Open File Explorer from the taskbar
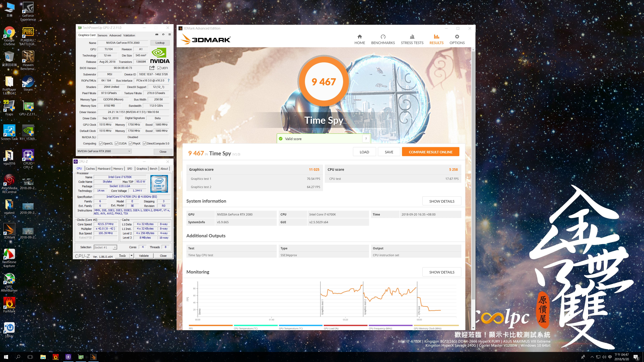This screenshot has width=644, height=362. click(x=43, y=357)
